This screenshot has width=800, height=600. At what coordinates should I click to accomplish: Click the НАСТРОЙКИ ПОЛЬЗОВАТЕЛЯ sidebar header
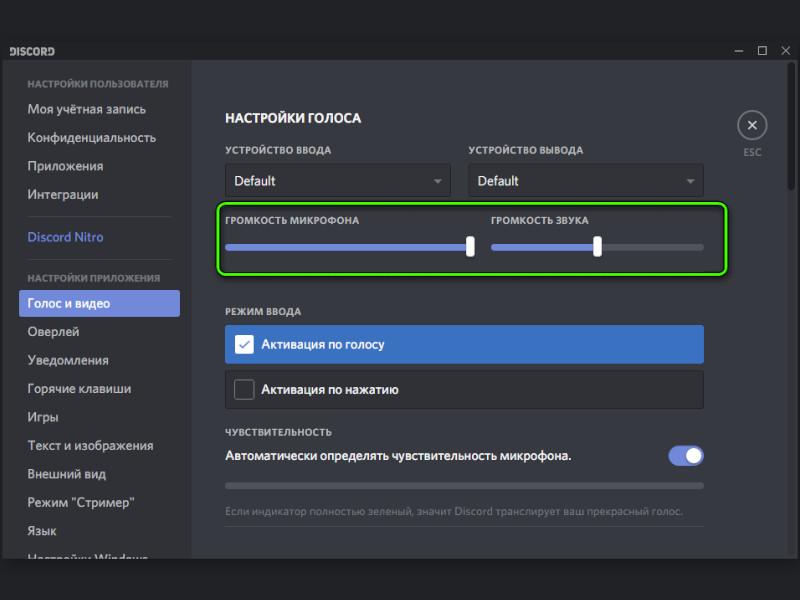tap(98, 84)
